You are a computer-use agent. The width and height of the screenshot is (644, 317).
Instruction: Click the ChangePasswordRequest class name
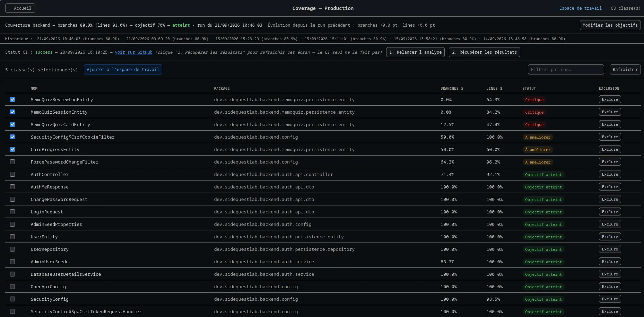click(59, 199)
